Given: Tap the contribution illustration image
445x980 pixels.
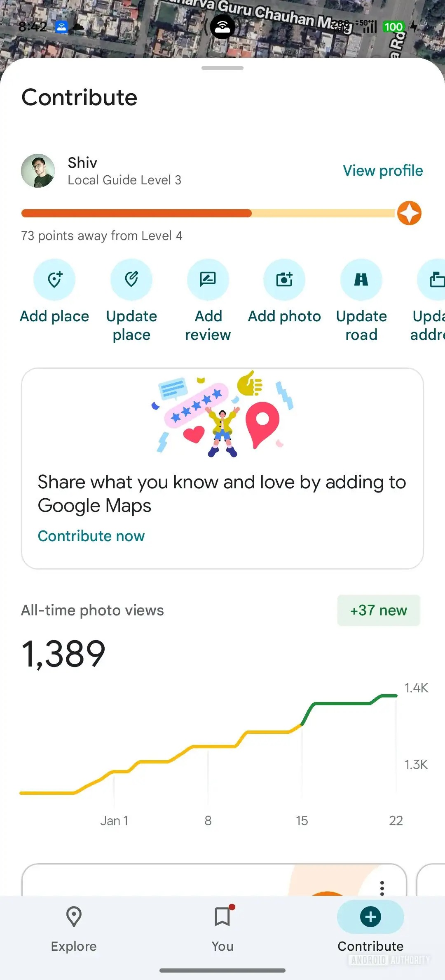Looking at the screenshot, I should point(222,414).
